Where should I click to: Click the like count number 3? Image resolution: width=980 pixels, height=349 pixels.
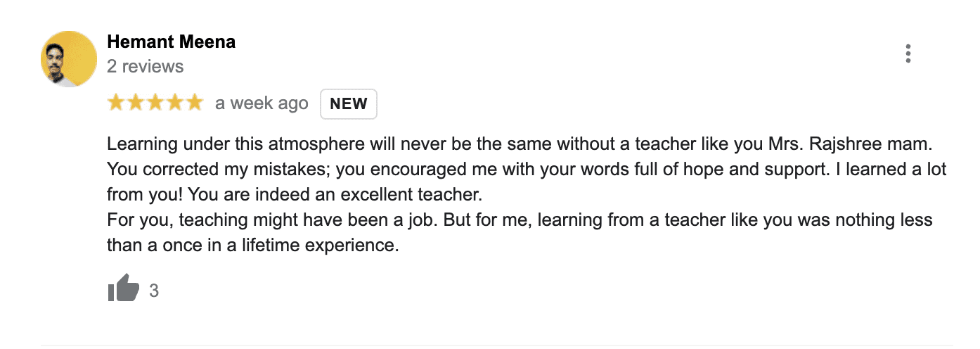pyautogui.click(x=154, y=291)
